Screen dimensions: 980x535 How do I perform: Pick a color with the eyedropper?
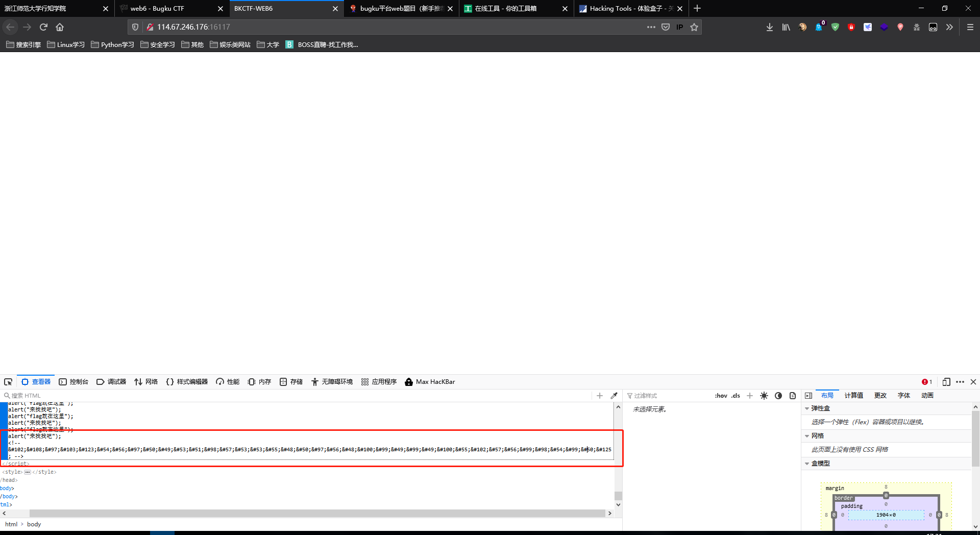click(x=614, y=396)
